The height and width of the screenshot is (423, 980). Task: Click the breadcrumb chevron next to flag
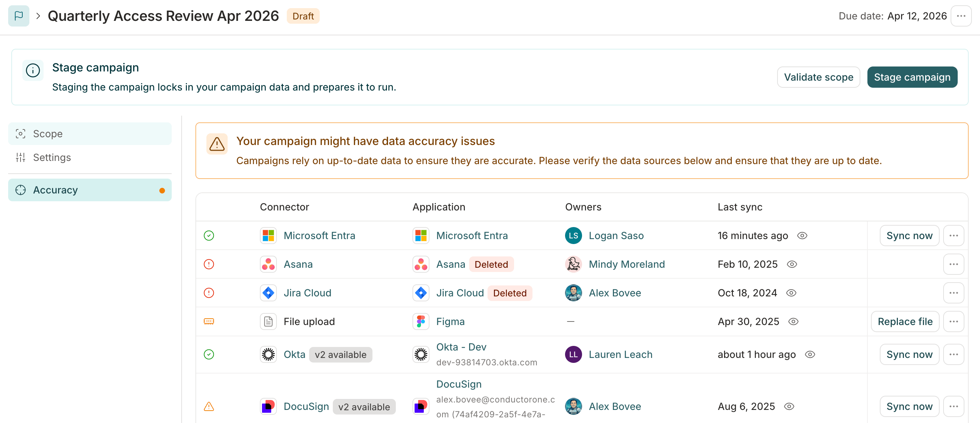(38, 16)
